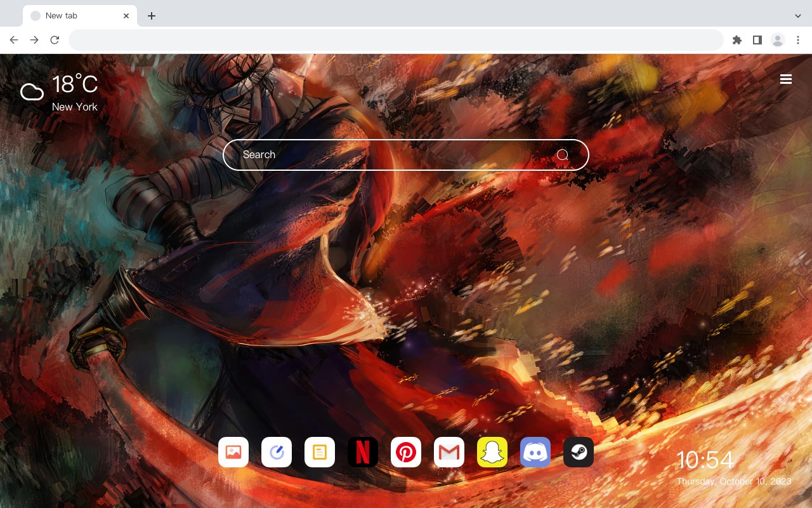Click the 18°C temperature reading
The width and height of the screenshot is (812, 508).
(75, 84)
